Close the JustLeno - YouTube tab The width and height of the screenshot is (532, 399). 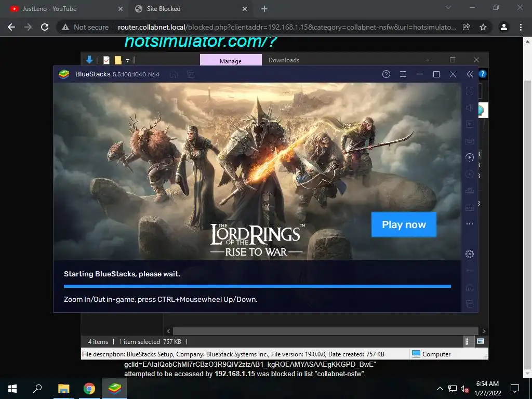click(121, 9)
